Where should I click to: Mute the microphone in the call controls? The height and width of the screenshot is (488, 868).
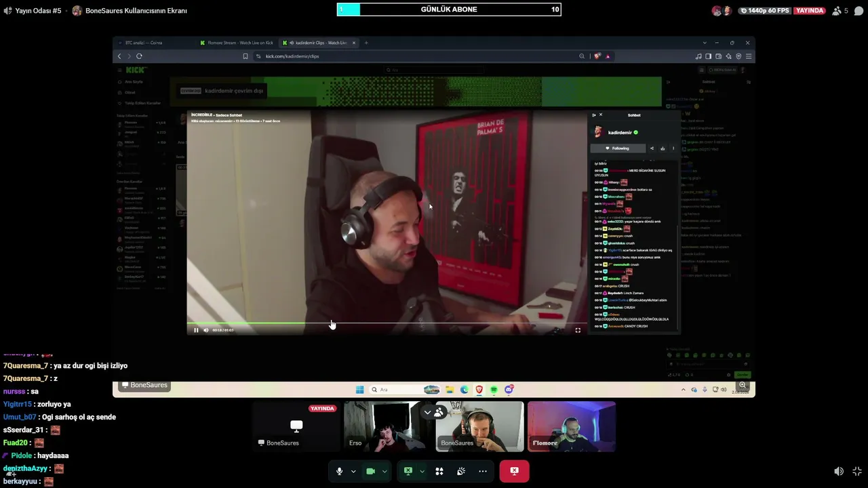(x=340, y=471)
